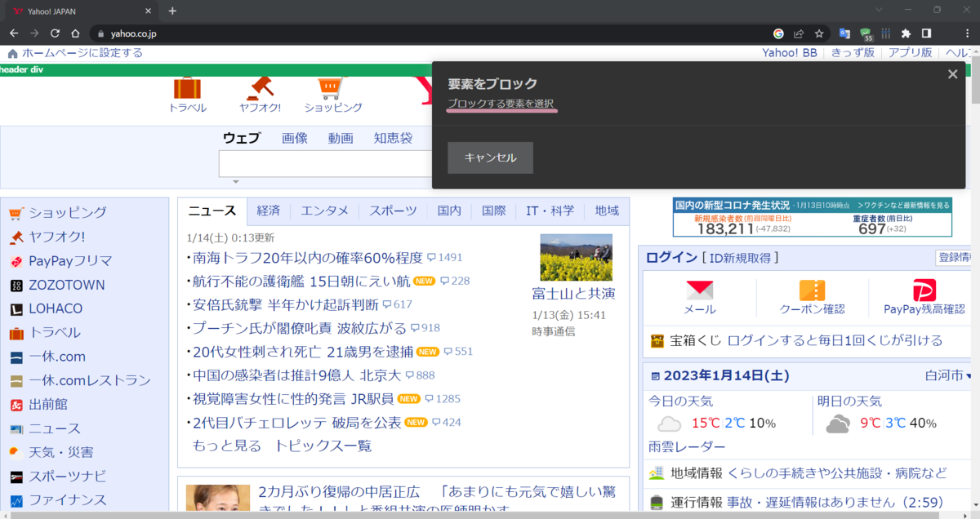
Task: Open PayPayフリマ in the sidebar
Action: tap(70, 261)
